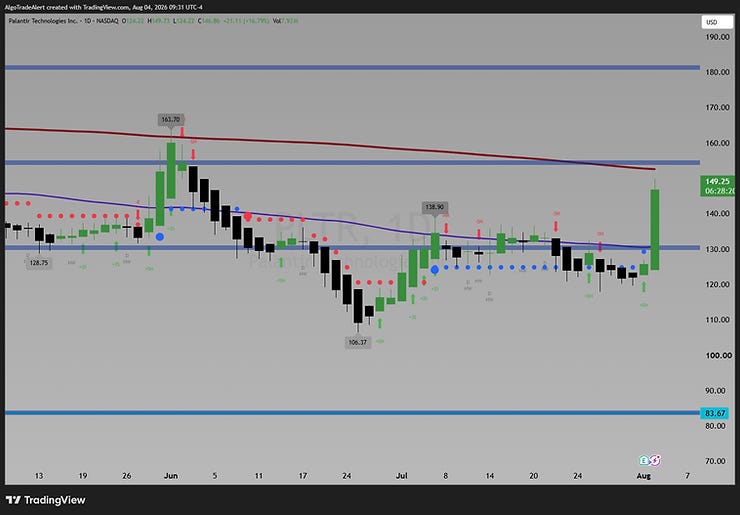This screenshot has width=740, height=515.
Task: Click the AlgoTradeAlert attribution text
Action: (x=103, y=7)
